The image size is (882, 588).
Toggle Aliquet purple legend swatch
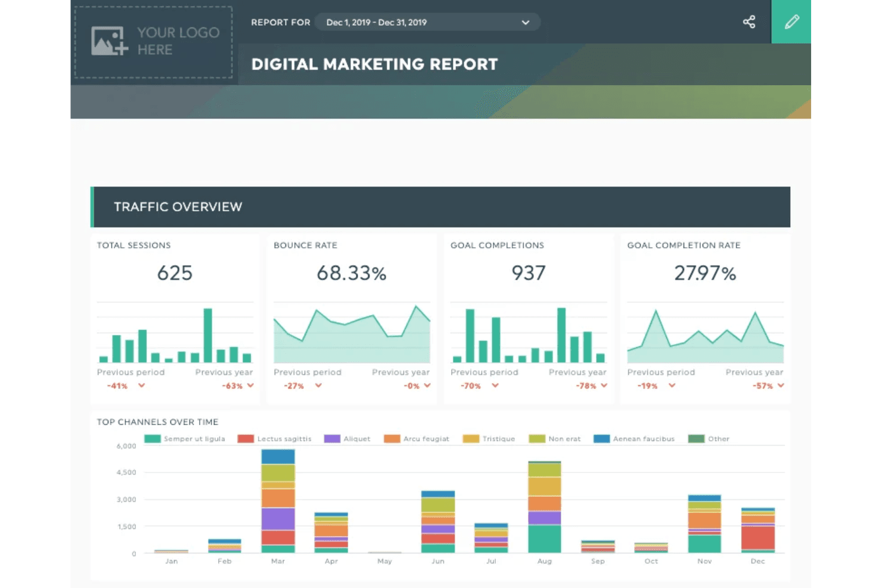332,438
